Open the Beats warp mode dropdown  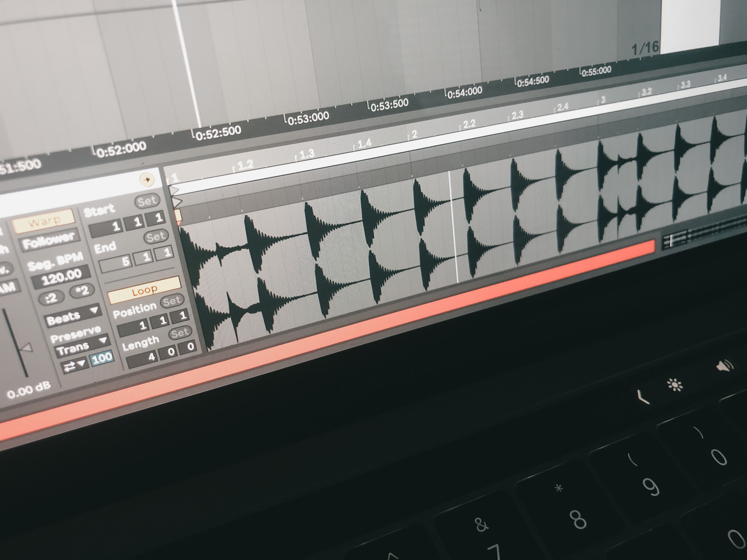(73, 316)
